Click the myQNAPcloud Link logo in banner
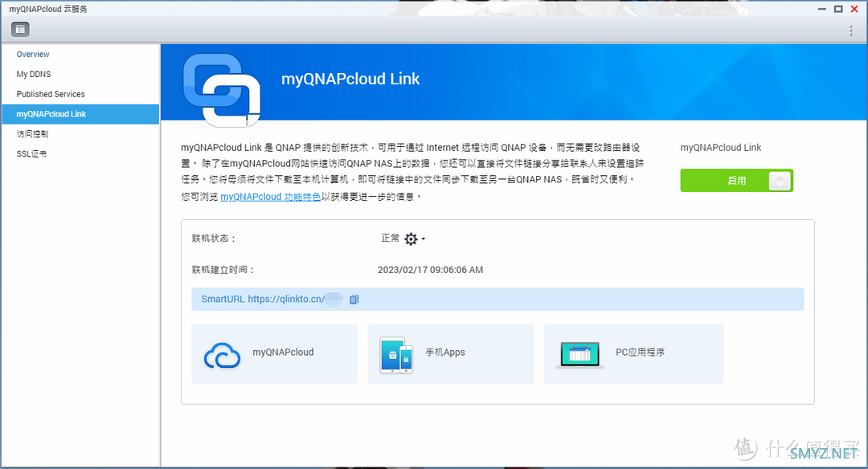The height and width of the screenshot is (469, 868). click(222, 90)
